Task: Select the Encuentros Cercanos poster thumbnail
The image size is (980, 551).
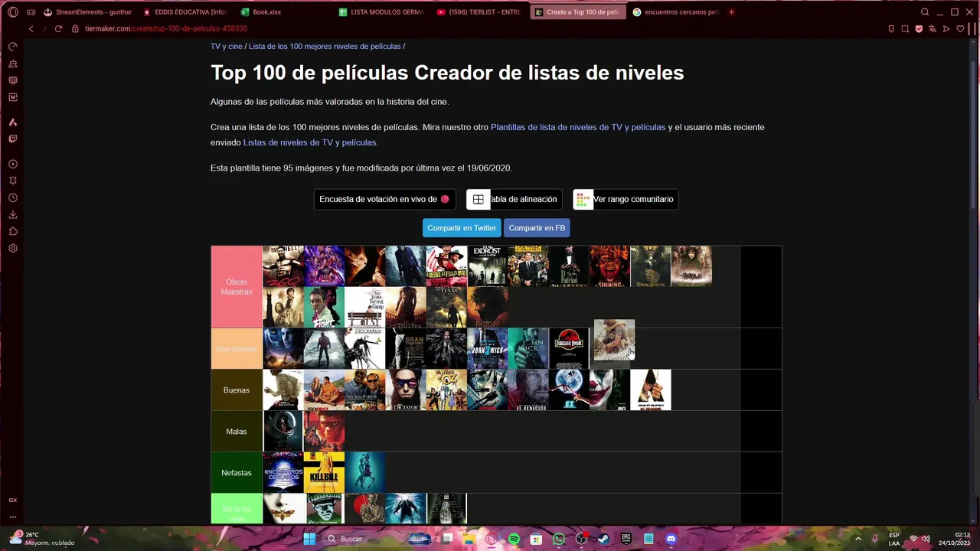Action: (x=283, y=472)
